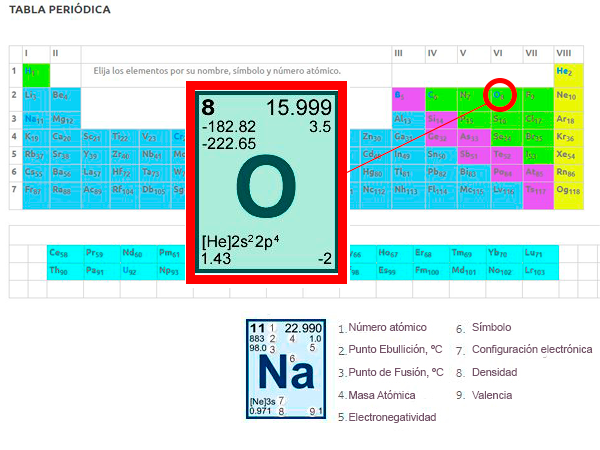Select Chlorine Cl17 cell
This screenshot has width=600, height=450.
click(x=538, y=120)
